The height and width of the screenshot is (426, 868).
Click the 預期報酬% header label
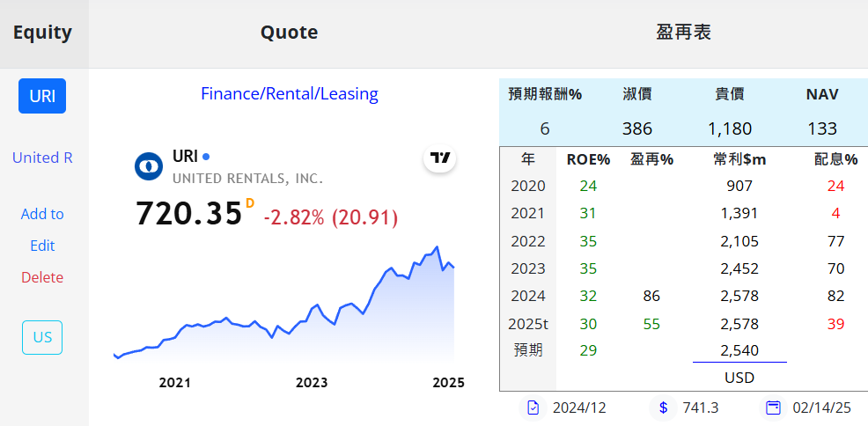(545, 94)
